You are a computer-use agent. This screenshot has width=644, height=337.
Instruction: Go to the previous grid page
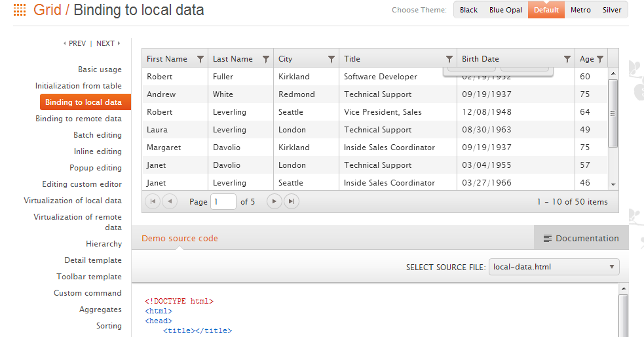[x=170, y=202]
